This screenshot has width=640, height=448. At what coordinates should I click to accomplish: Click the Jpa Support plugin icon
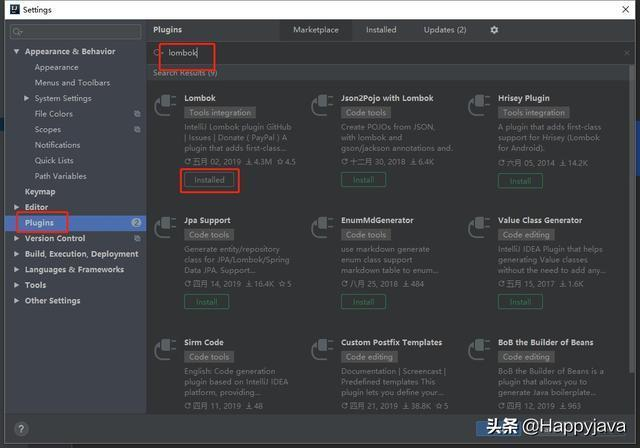[165, 227]
